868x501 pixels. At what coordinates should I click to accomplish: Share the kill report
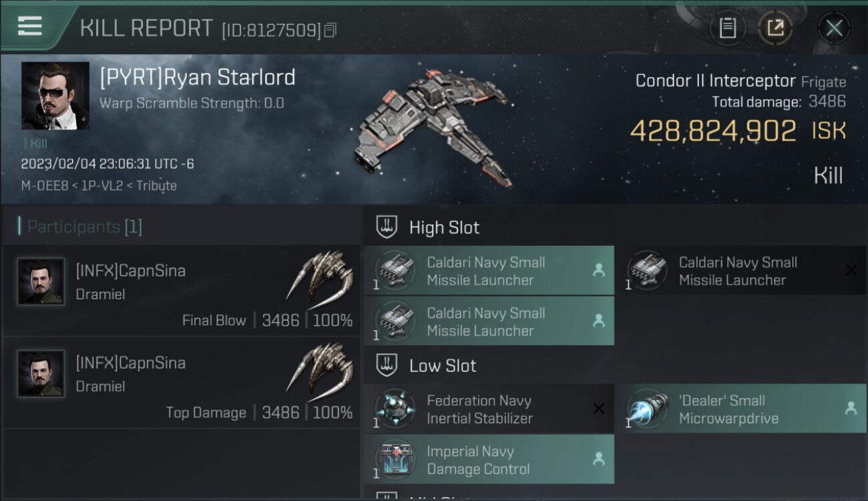pos(775,28)
